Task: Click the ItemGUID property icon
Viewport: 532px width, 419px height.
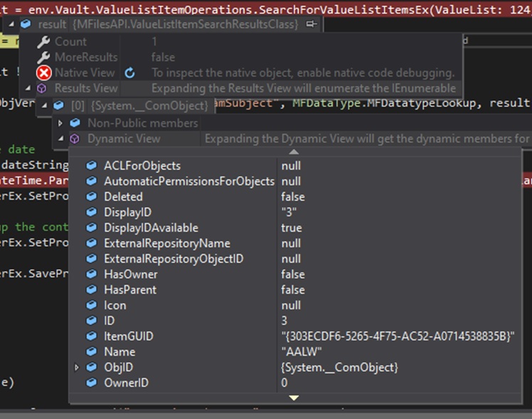Action: pyautogui.click(x=91, y=336)
